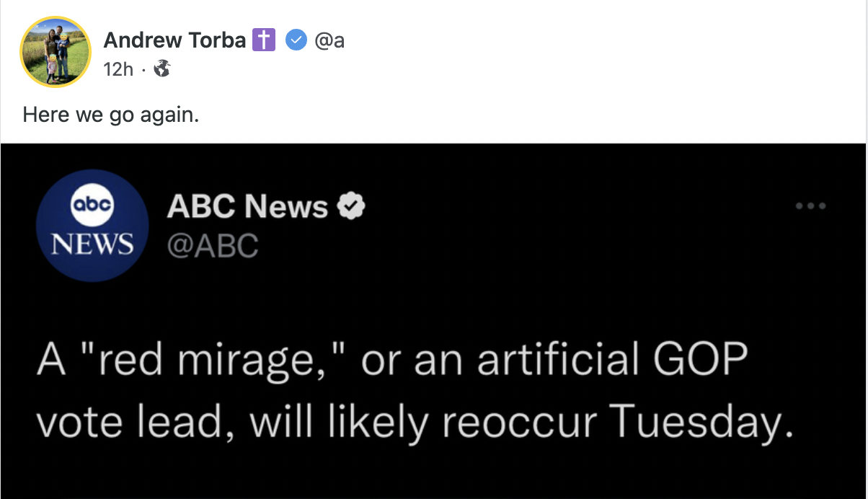Click the Andrew Torba display name
Viewport: 868px width, 499px height.
click(x=174, y=40)
